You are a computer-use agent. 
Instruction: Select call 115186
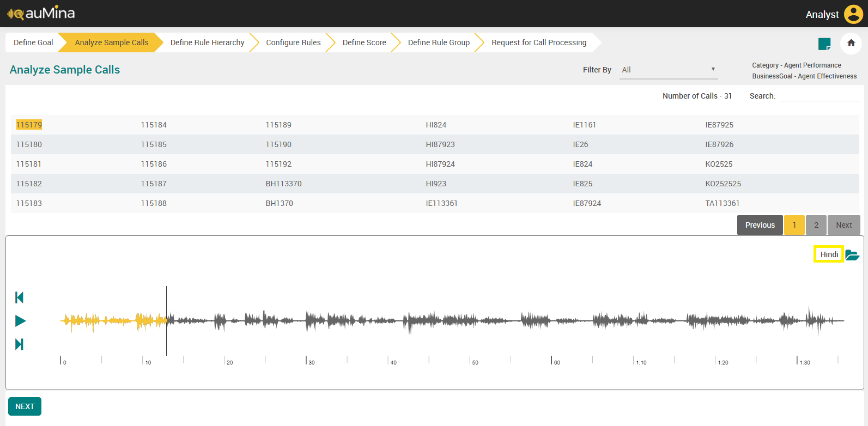click(x=154, y=164)
